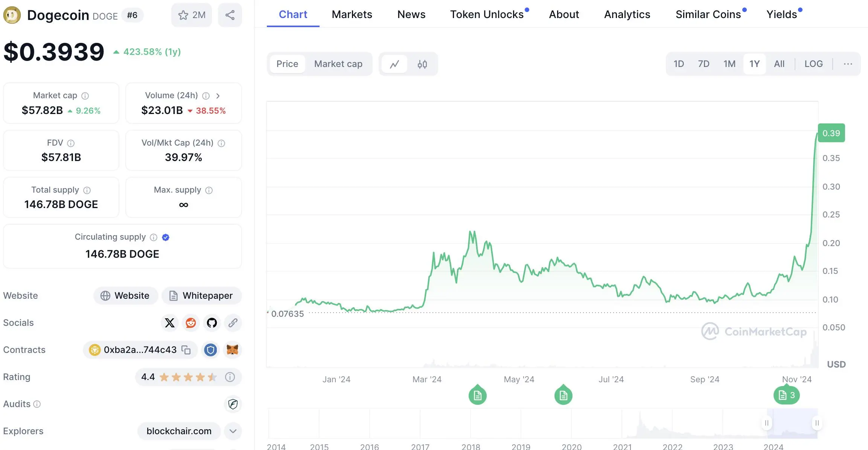Open the X (Twitter) social link
Image resolution: width=868 pixels, height=450 pixels.
point(170,323)
